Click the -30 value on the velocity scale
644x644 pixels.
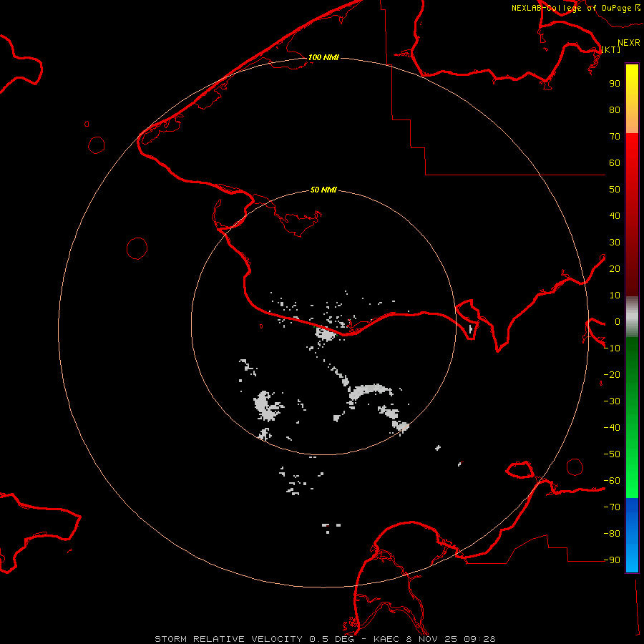tap(612, 401)
